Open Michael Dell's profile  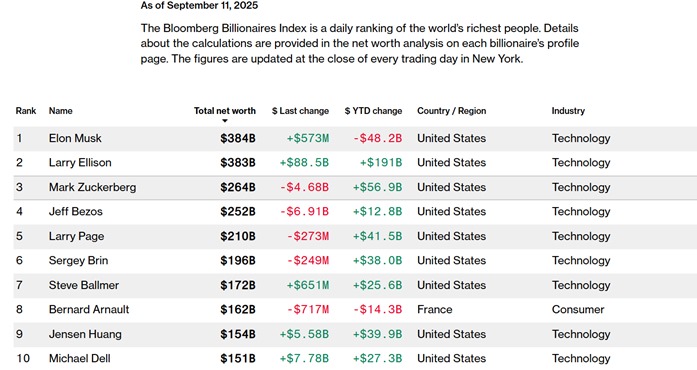click(x=80, y=358)
